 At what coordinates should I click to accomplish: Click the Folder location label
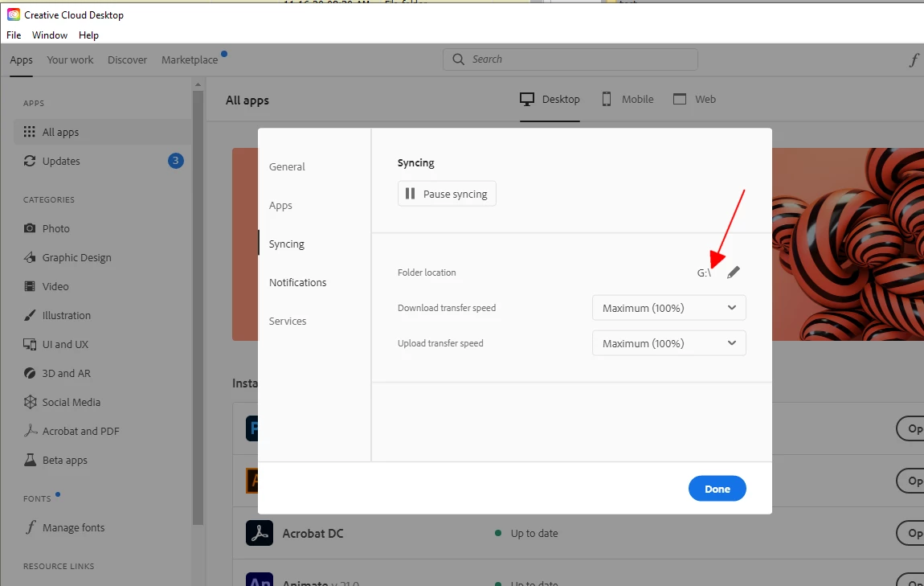point(427,273)
